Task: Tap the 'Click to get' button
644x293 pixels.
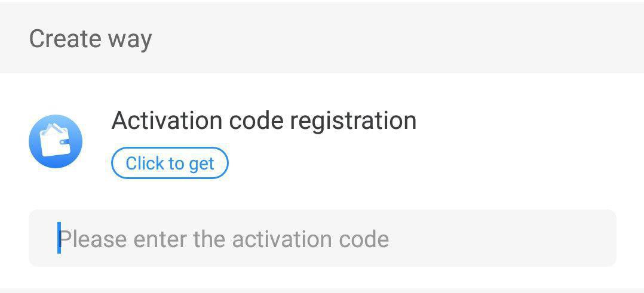Action: 170,163
